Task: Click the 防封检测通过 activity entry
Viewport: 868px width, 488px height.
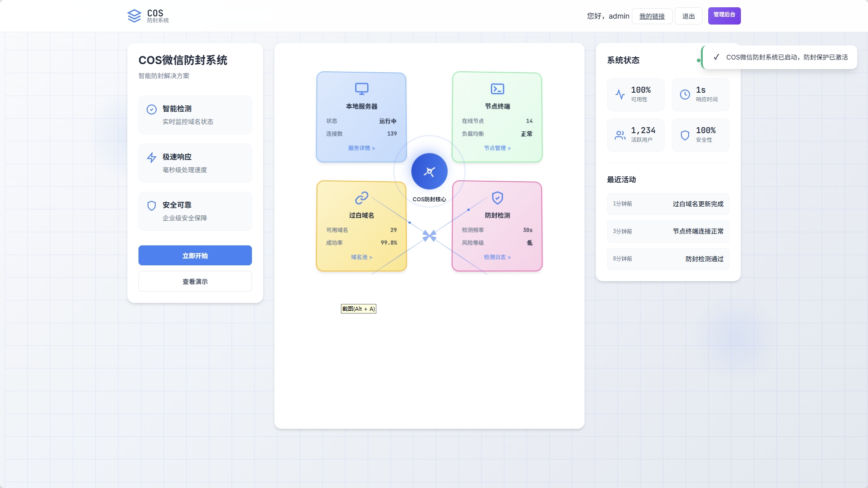Action: (668, 259)
